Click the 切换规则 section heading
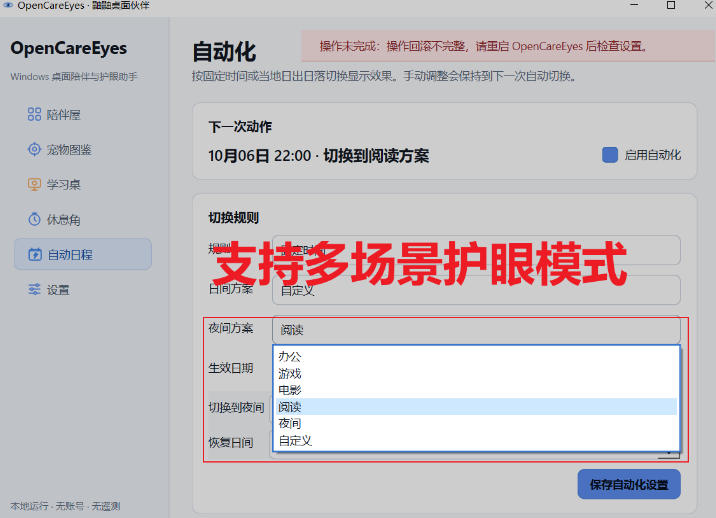The height and width of the screenshot is (518, 716). [233, 217]
